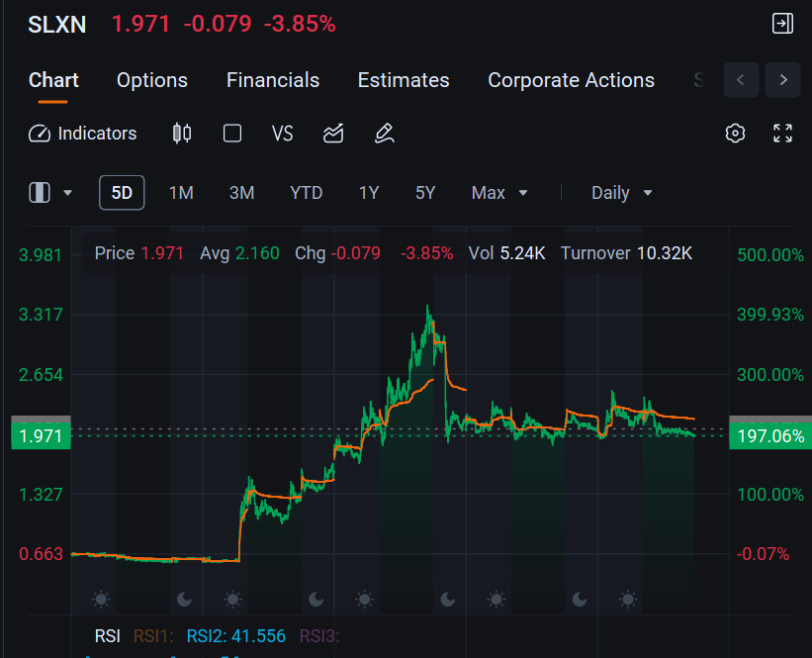Click the SLXN ticker symbol
The width and height of the screenshot is (812, 658).
[57, 25]
